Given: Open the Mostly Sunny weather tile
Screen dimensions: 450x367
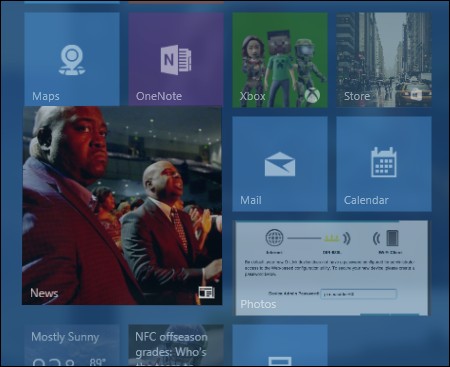Looking at the screenshot, I should (72, 345).
